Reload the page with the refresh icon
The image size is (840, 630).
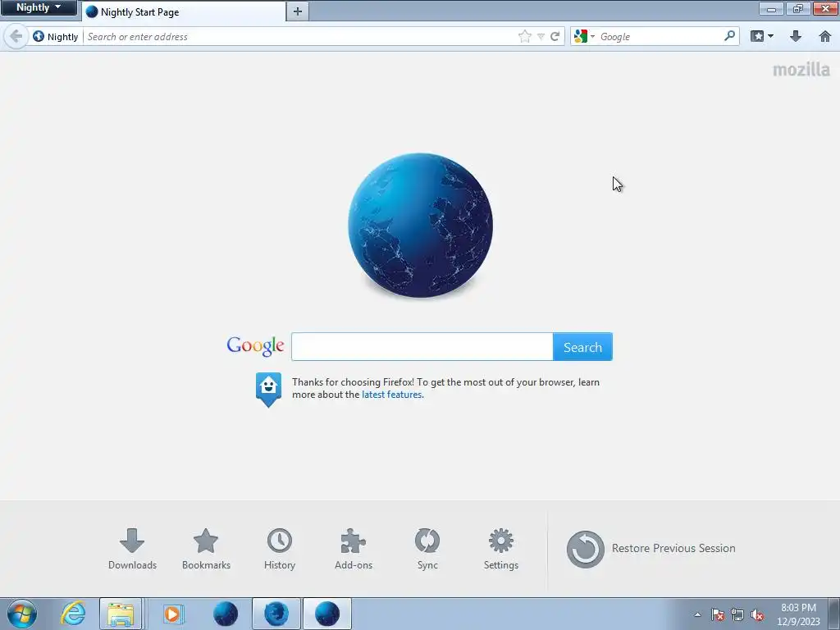(555, 36)
